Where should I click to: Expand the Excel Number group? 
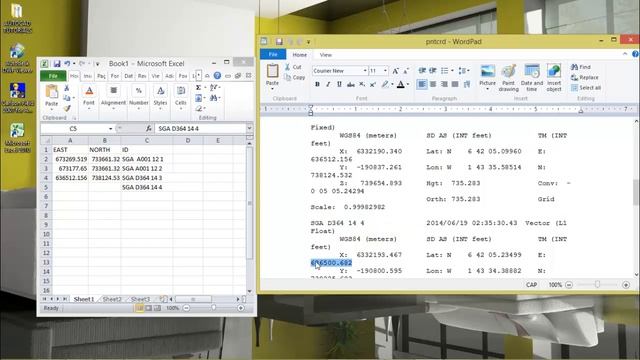(x=138, y=98)
